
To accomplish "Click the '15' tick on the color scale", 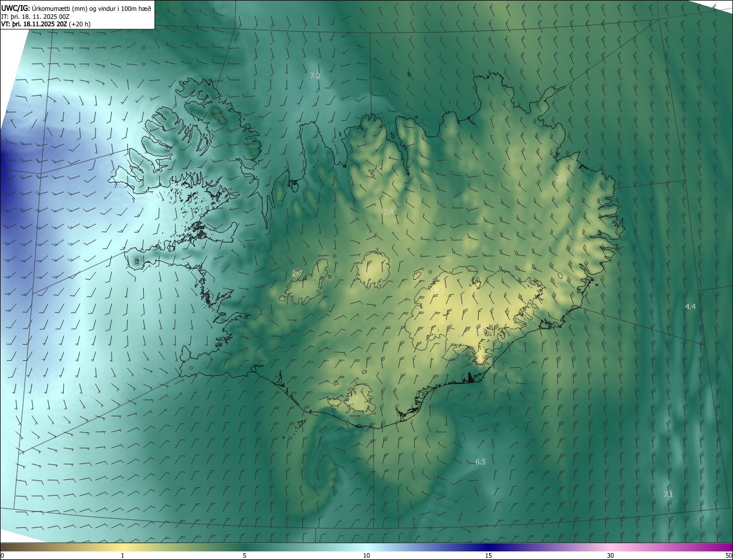I will tap(488, 555).
